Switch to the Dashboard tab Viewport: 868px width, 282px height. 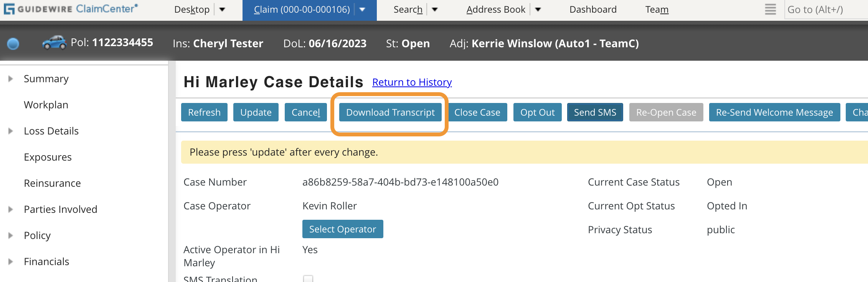[593, 10]
